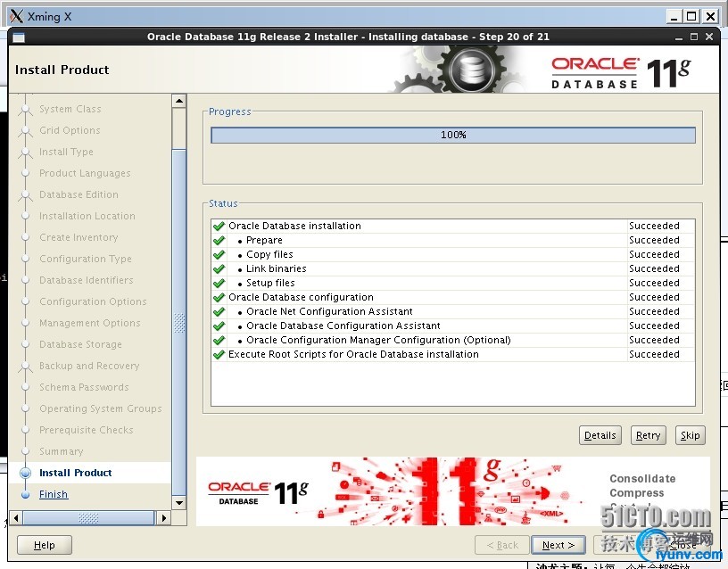Select System Class step
The image size is (728, 569).
click(70, 109)
